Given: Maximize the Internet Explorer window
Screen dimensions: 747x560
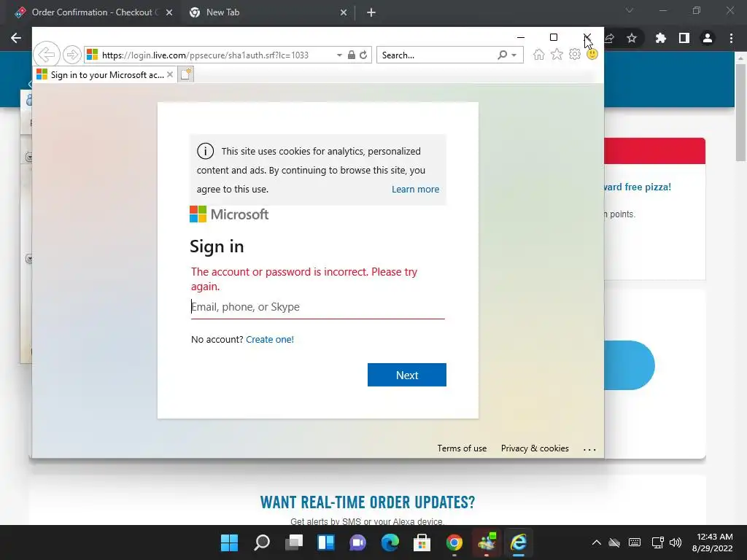Looking at the screenshot, I should click(554, 37).
